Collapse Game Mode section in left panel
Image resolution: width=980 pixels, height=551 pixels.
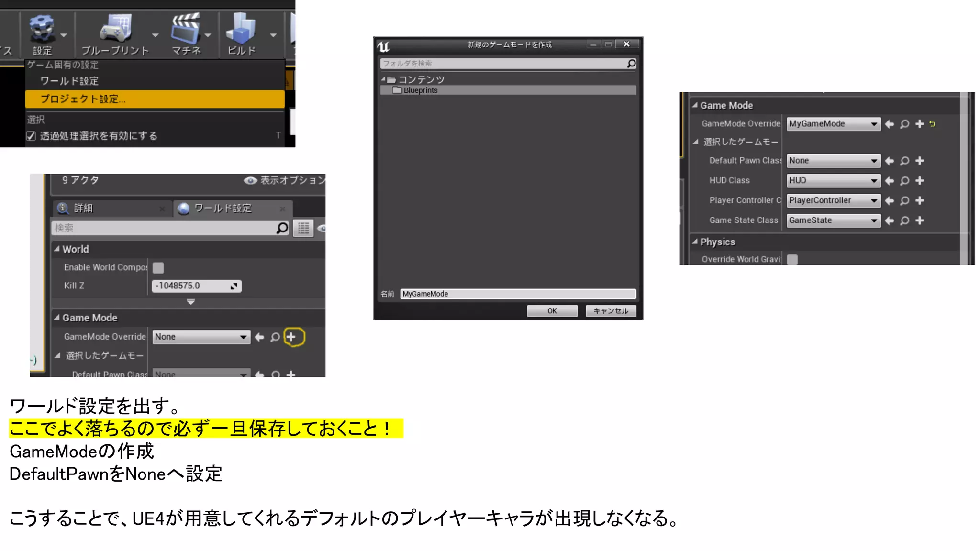57,317
